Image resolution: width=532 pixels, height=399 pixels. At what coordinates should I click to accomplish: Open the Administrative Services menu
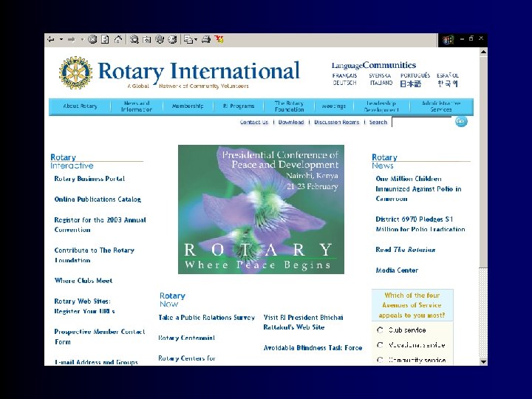pos(441,106)
